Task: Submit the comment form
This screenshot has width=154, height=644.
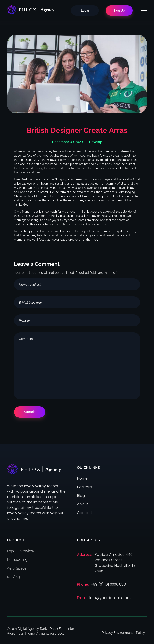Action: 29,412
